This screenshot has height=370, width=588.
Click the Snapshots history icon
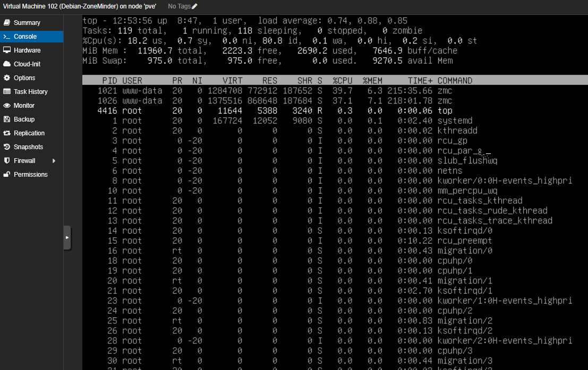[x=7, y=147]
